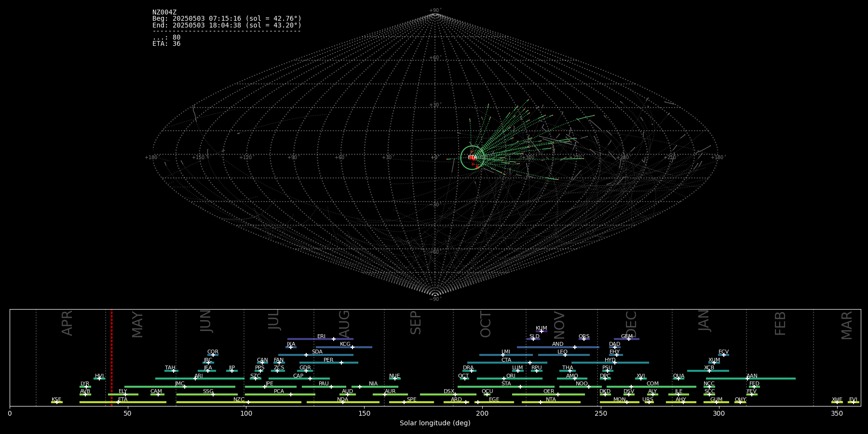
Task: Click the CAM shower label
Action: (156, 392)
